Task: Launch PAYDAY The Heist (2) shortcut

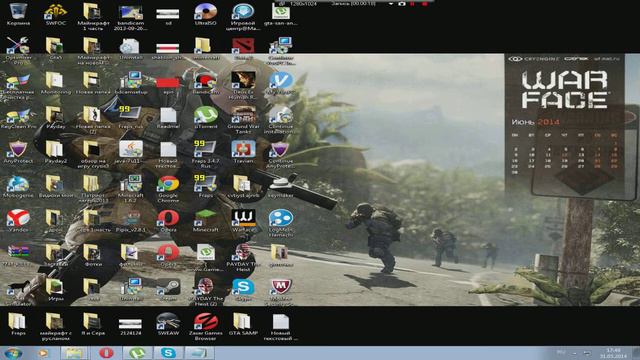Action: click(x=205, y=291)
